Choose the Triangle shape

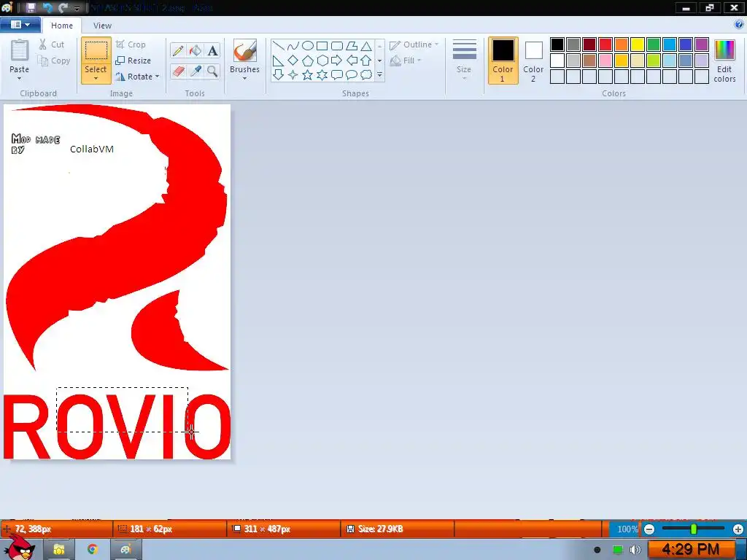[x=366, y=46]
